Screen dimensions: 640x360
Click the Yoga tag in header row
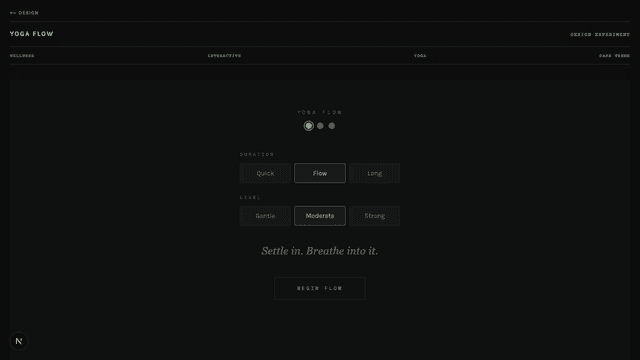420,56
